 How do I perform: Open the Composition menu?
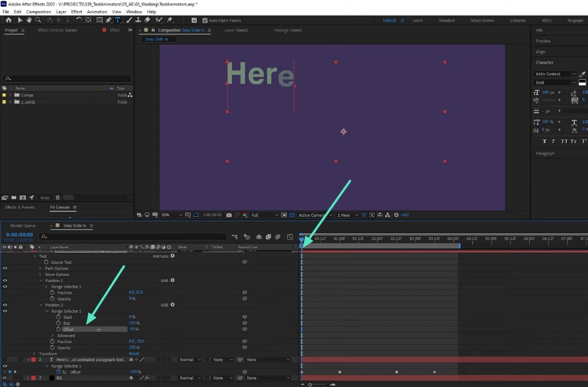click(38, 12)
